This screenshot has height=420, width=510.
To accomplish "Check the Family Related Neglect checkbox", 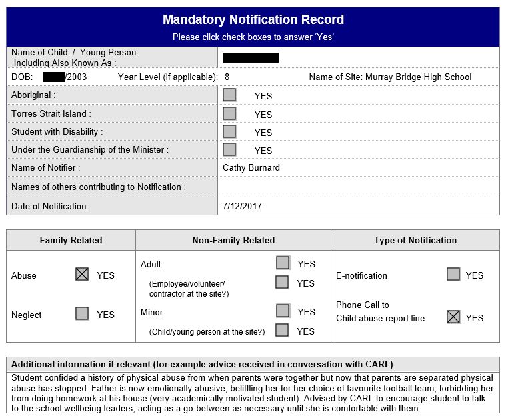I will coord(82,313).
